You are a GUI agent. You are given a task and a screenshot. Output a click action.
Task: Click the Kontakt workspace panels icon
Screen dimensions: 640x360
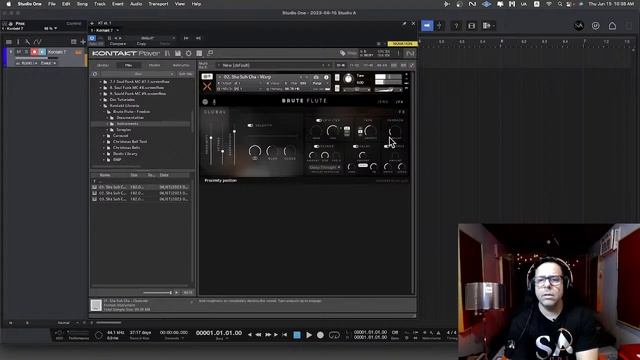click(199, 53)
